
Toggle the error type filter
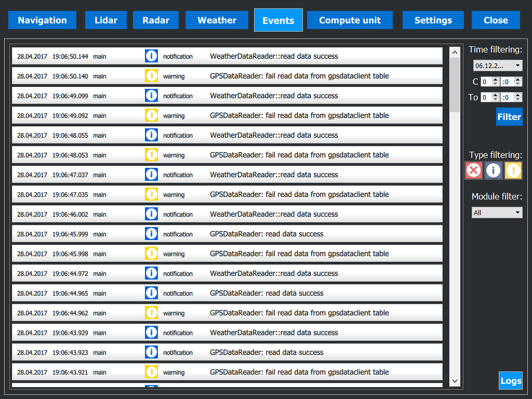[474, 170]
